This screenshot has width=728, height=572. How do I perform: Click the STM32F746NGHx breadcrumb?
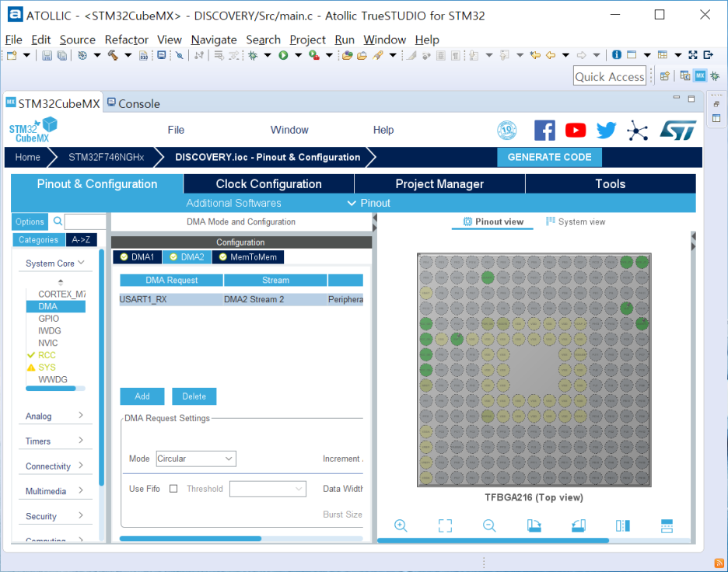pyautogui.click(x=107, y=157)
